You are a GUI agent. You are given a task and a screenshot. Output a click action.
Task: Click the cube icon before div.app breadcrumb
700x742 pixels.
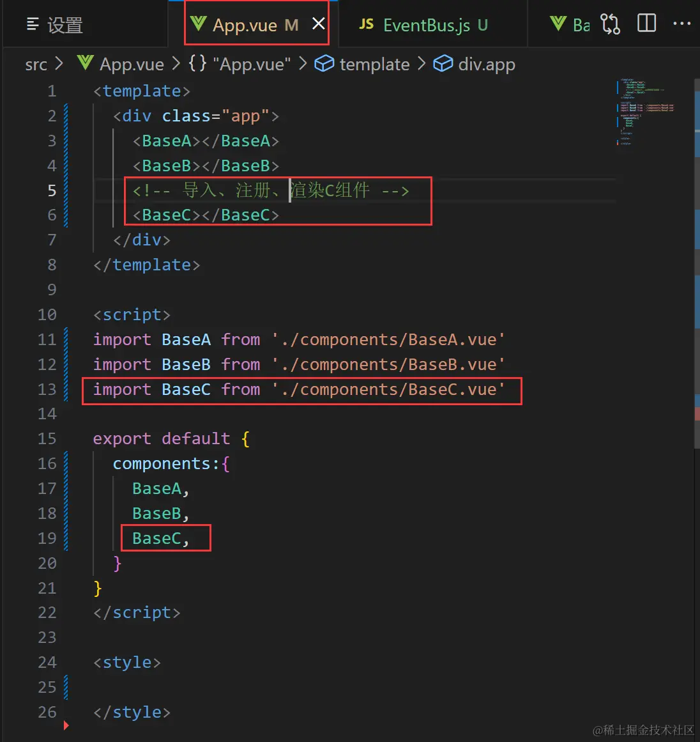click(x=443, y=63)
